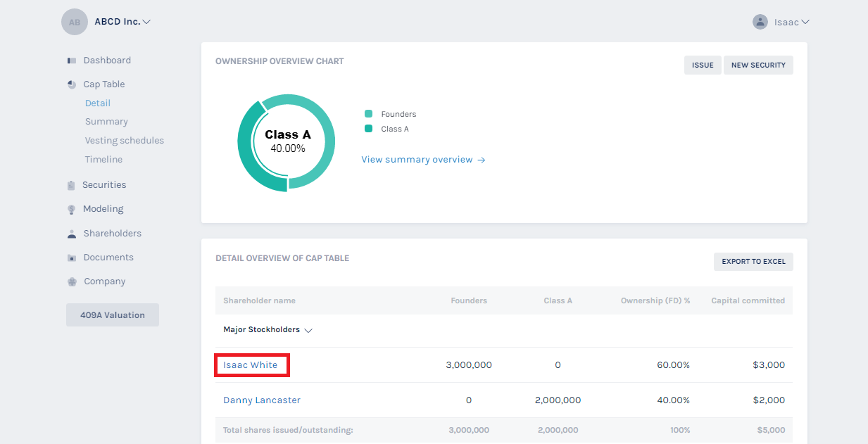Click the Isaac user avatar icon
868x444 pixels.
coord(760,22)
